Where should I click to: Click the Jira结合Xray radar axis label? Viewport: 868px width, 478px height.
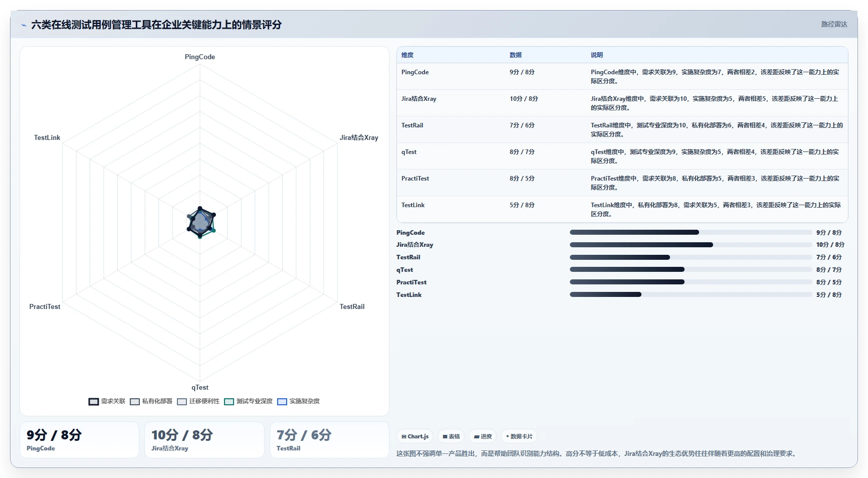pyautogui.click(x=359, y=137)
